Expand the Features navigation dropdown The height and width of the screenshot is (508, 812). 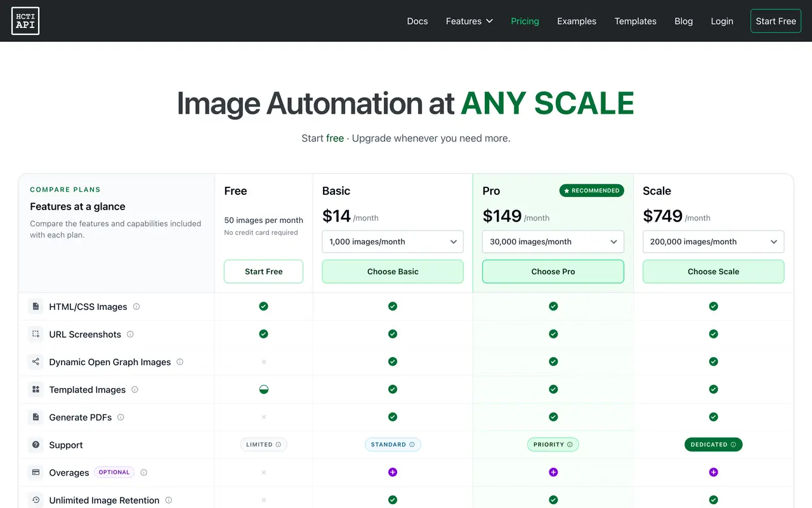tap(469, 21)
